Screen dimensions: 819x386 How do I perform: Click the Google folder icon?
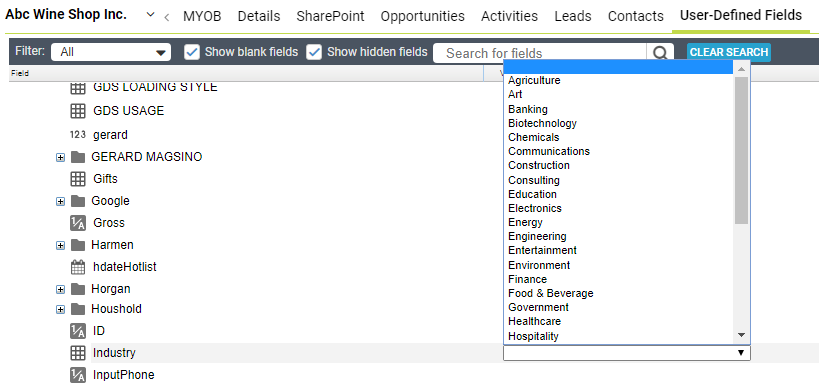coord(78,201)
